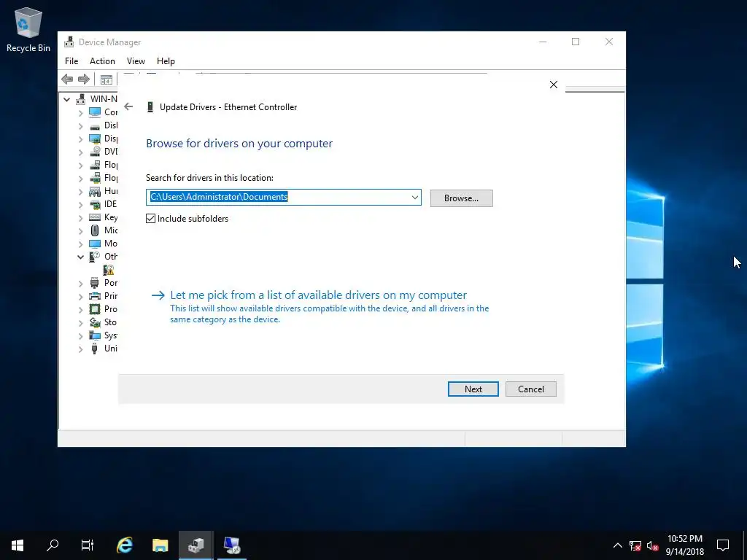Click the Storage controllers category icon
The height and width of the screenshot is (560, 747).
click(95, 322)
